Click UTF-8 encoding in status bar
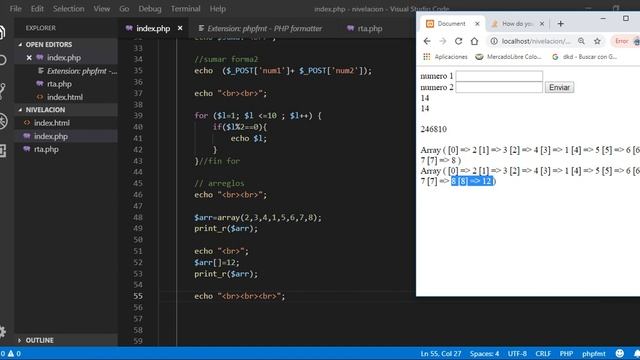Screen dimensions: 640x360 click(517, 353)
